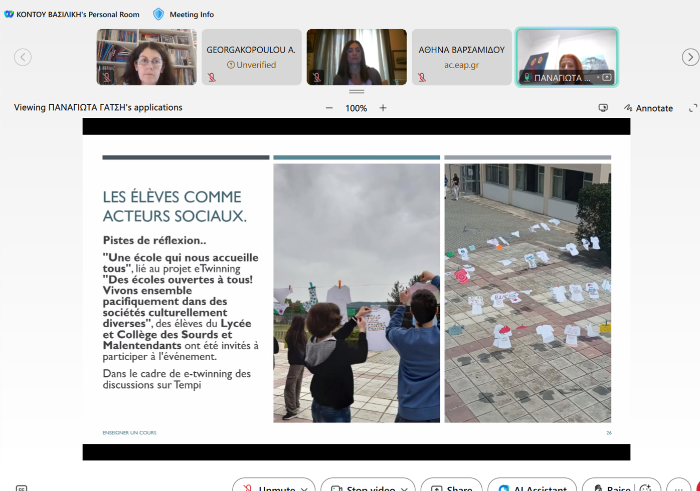Screen dimensions: 700x491
Task: Toggle Stop video button
Action: tap(362, 489)
